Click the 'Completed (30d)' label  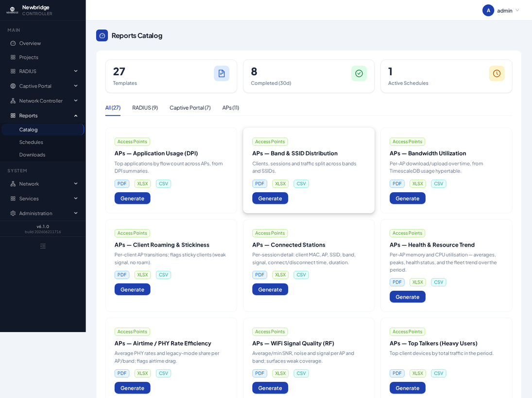[x=271, y=83]
